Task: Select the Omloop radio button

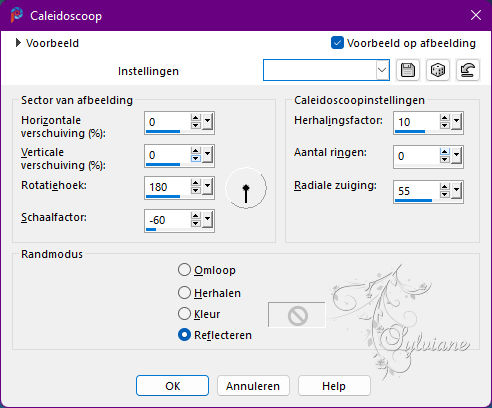Action: [x=184, y=270]
